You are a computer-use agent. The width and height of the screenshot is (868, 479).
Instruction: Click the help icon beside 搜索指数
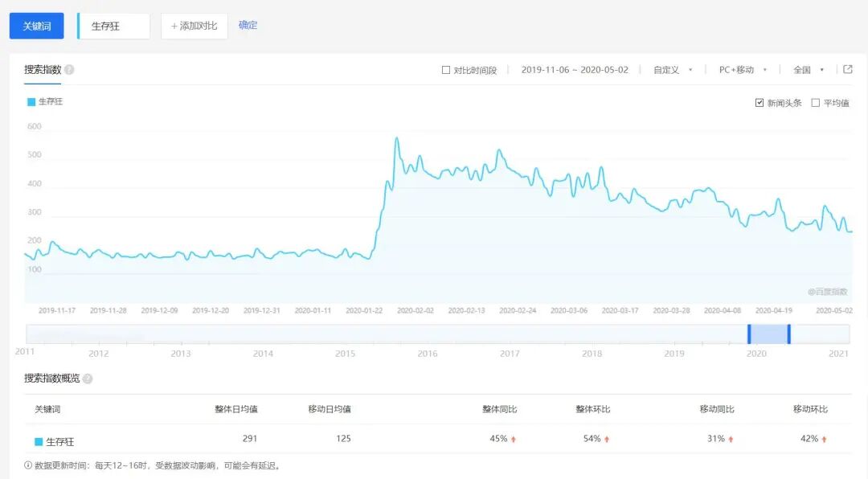69,70
